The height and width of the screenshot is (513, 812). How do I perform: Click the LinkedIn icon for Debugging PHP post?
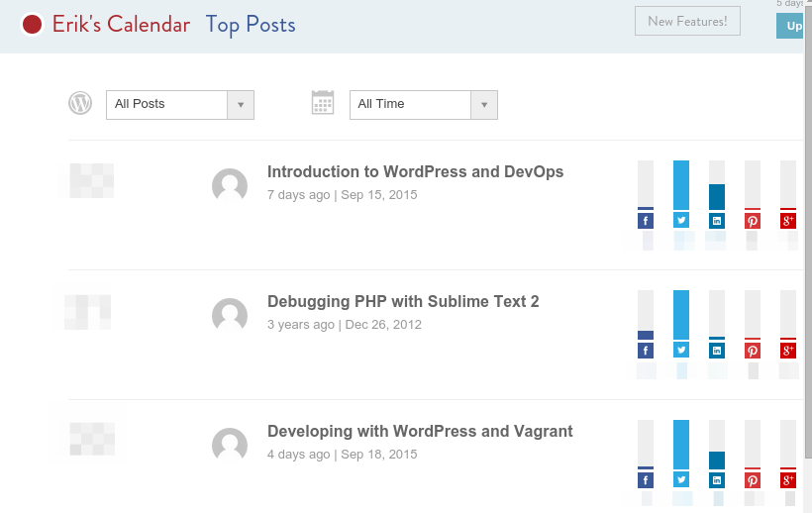pyautogui.click(x=717, y=351)
